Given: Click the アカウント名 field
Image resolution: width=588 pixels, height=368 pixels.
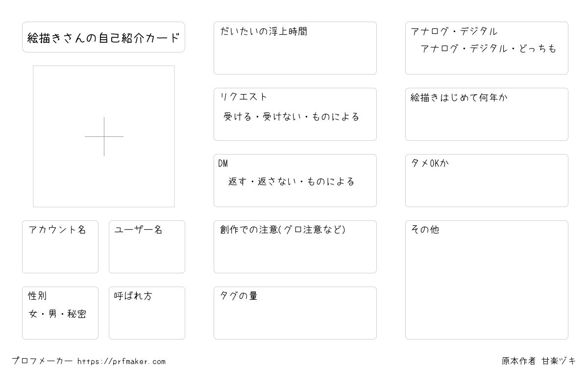Looking at the screenshot, I should click(x=60, y=247).
